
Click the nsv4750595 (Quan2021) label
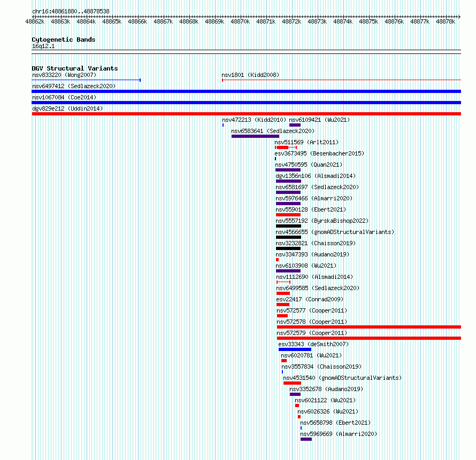tap(309, 165)
